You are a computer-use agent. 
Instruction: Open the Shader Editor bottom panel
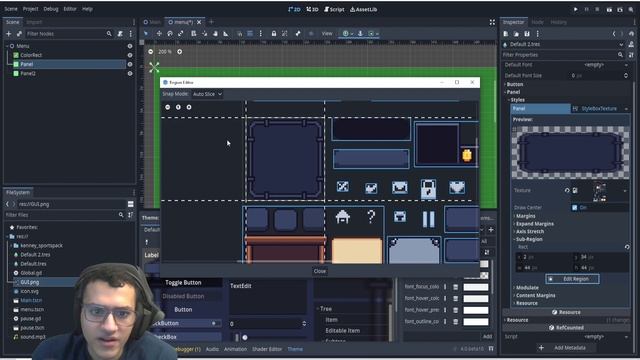tap(267, 349)
